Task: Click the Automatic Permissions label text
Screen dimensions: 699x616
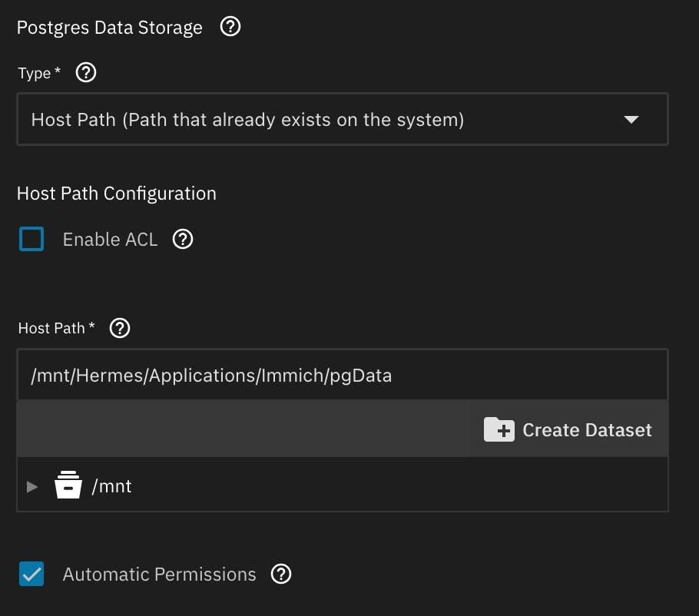Action: (x=159, y=575)
